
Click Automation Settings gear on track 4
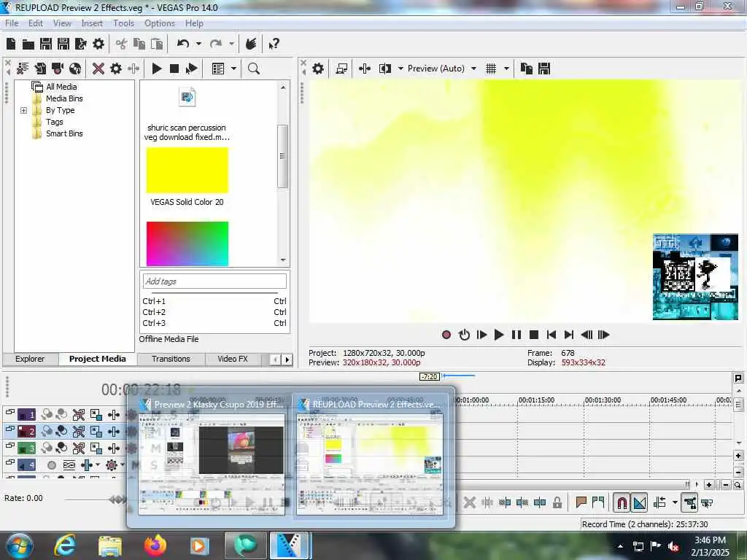pyautogui.click(x=112, y=464)
